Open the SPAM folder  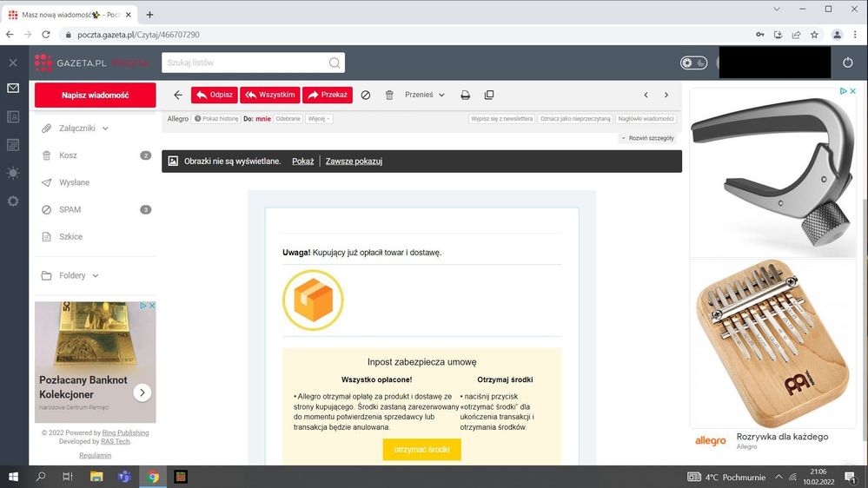pyautogui.click(x=70, y=209)
